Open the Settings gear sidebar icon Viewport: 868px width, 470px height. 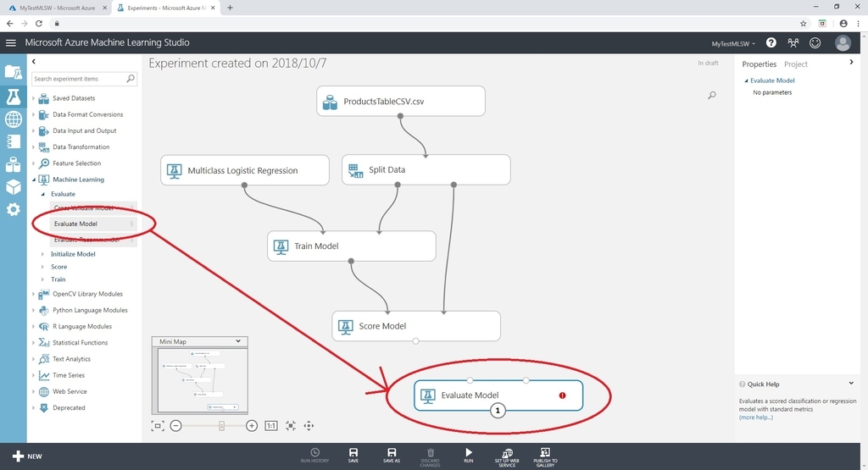tap(14, 209)
